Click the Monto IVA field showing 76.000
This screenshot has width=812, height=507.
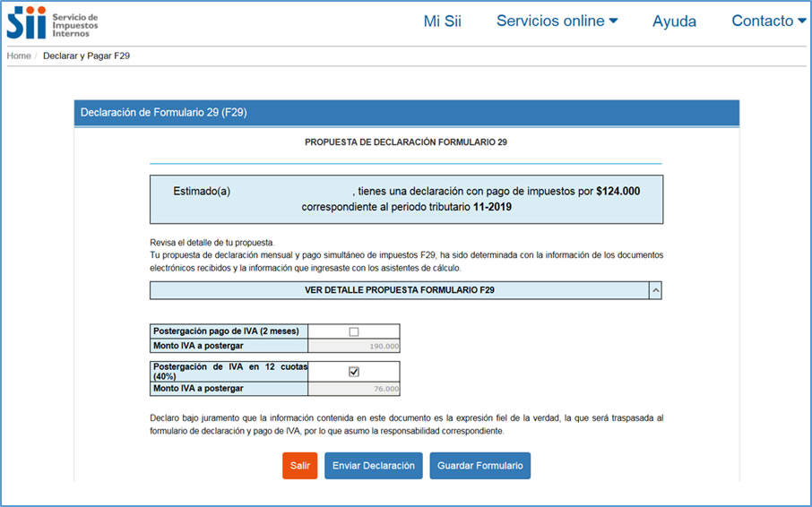coord(354,389)
